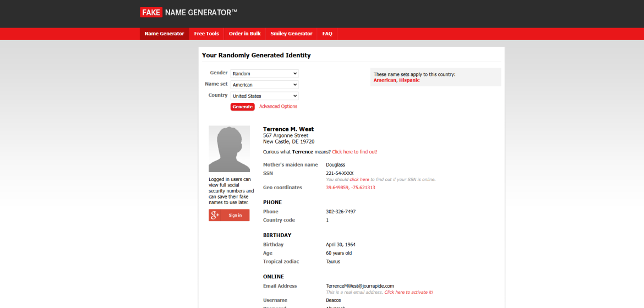Open the FAQ menu item
Screen dimensions: 644x308
(x=328, y=34)
